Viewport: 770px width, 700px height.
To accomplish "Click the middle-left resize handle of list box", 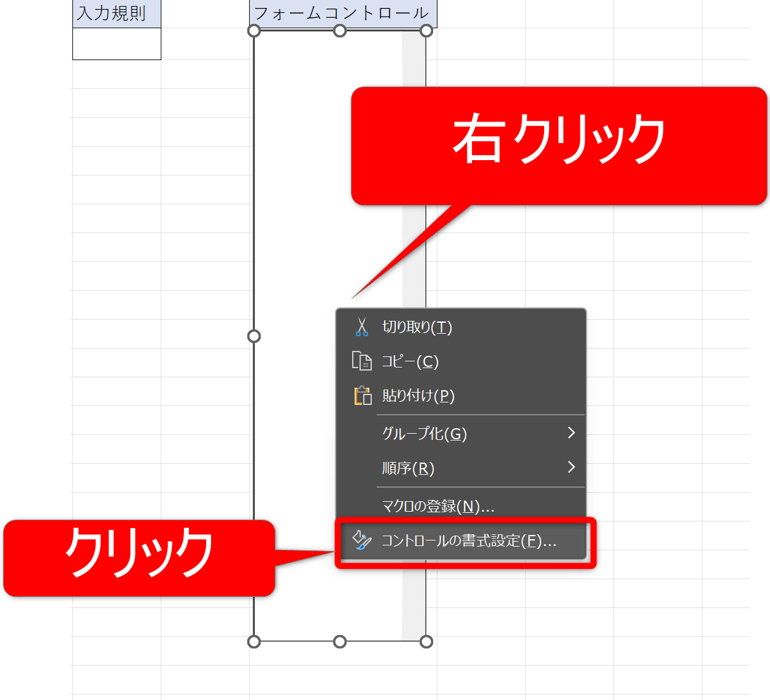I will tap(254, 336).
